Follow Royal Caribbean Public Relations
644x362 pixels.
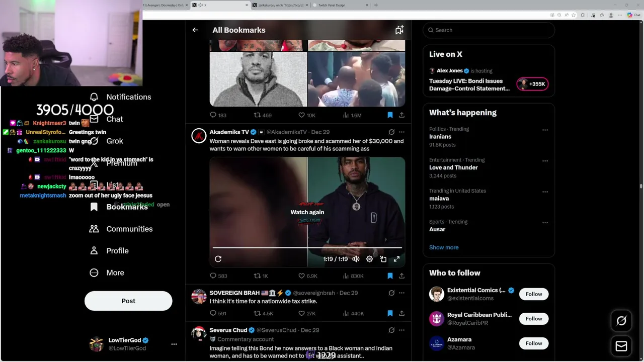534,319
